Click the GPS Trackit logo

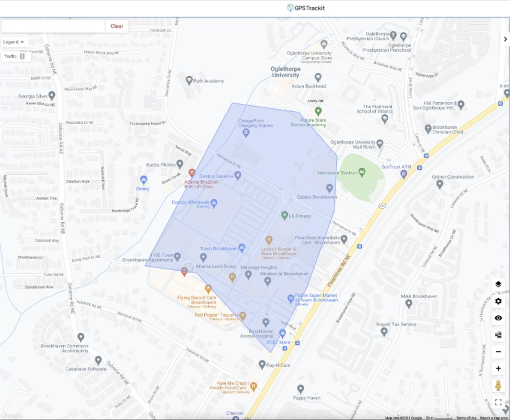306,8
